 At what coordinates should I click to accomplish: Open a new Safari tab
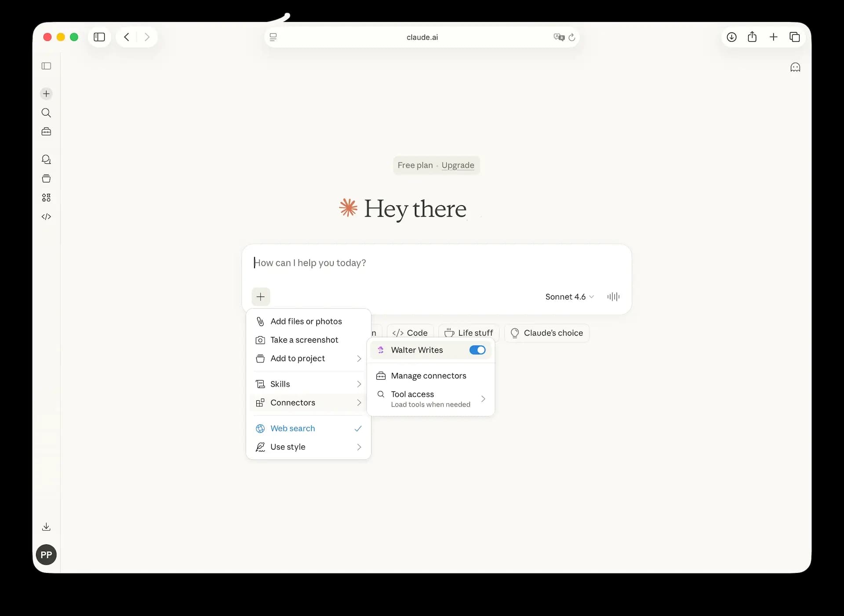774,37
